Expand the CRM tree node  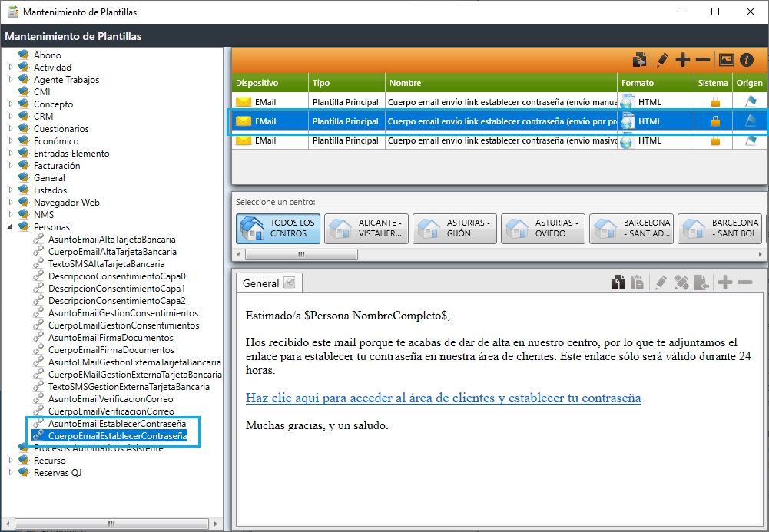[x=11, y=116]
